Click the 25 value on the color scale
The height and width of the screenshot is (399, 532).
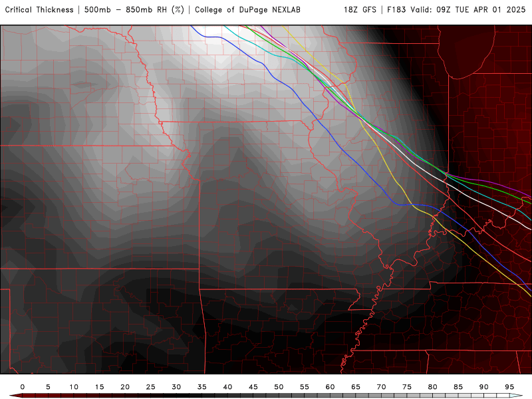coord(151,387)
